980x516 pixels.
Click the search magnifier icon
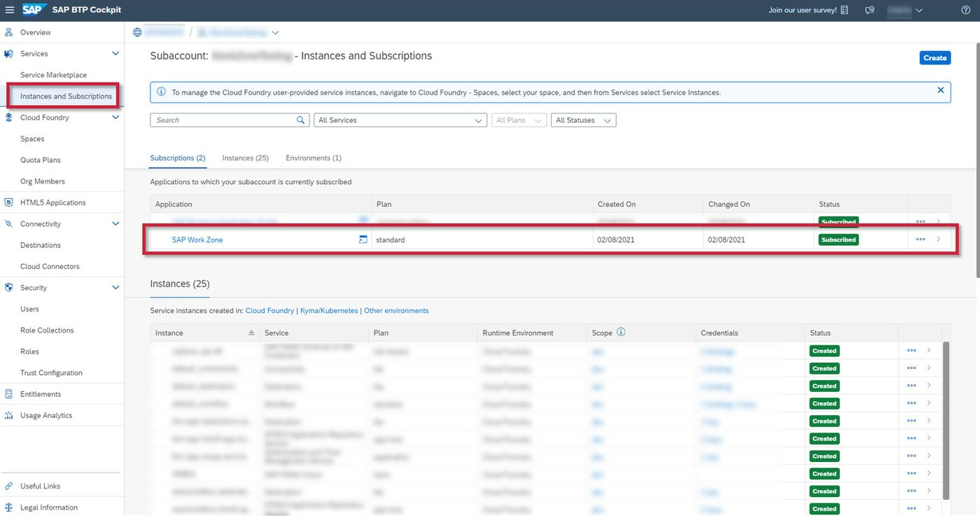(x=302, y=120)
